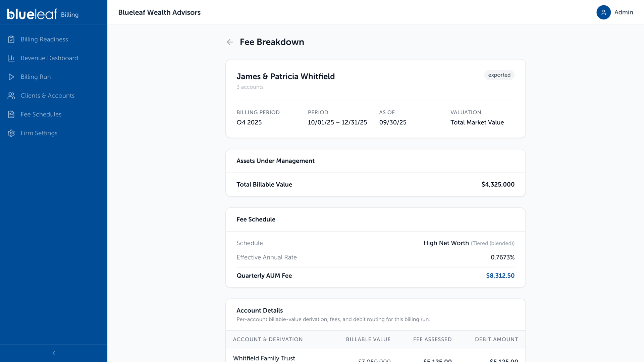
Task: Open Firm Settings
Action: coord(54,133)
